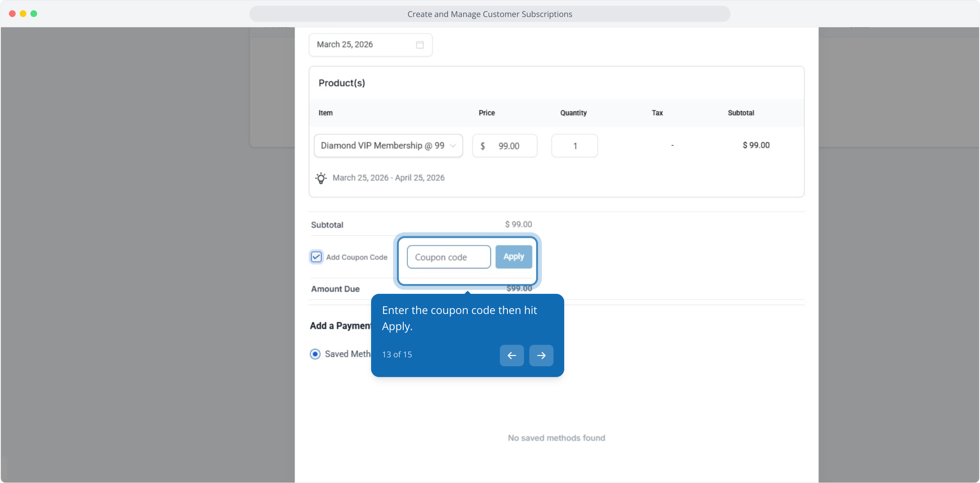Image resolution: width=980 pixels, height=483 pixels.
Task: Uncheck the Add Coupon Code checkbox
Action: (316, 257)
